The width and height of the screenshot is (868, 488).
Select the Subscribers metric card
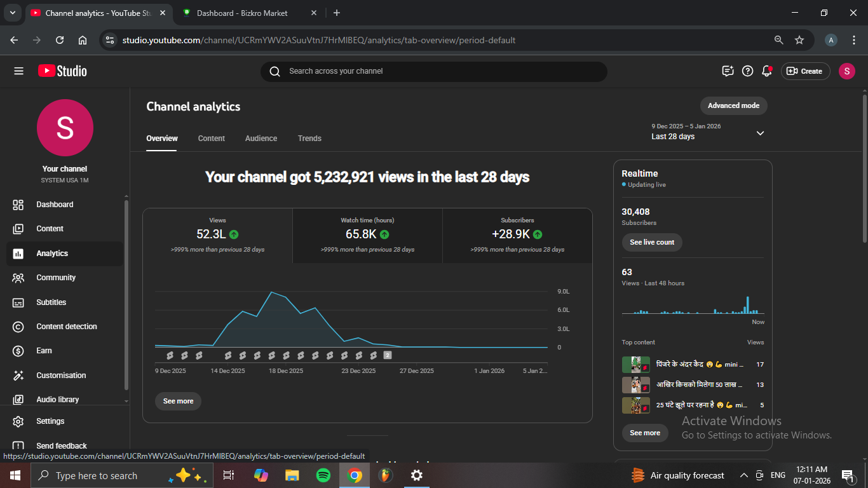point(517,234)
